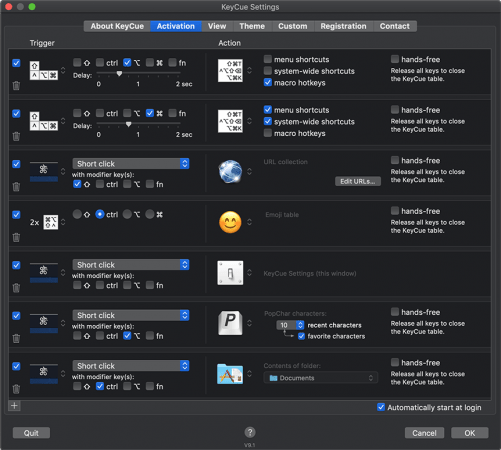Switch to the Activation tab
Image resolution: width=501 pixels, height=450 pixels.
click(176, 26)
